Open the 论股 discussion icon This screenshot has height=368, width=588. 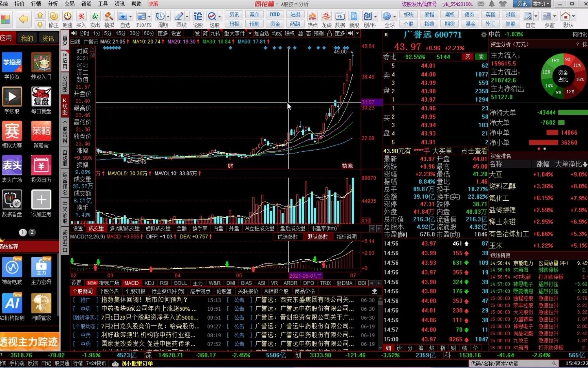click(198, 19)
